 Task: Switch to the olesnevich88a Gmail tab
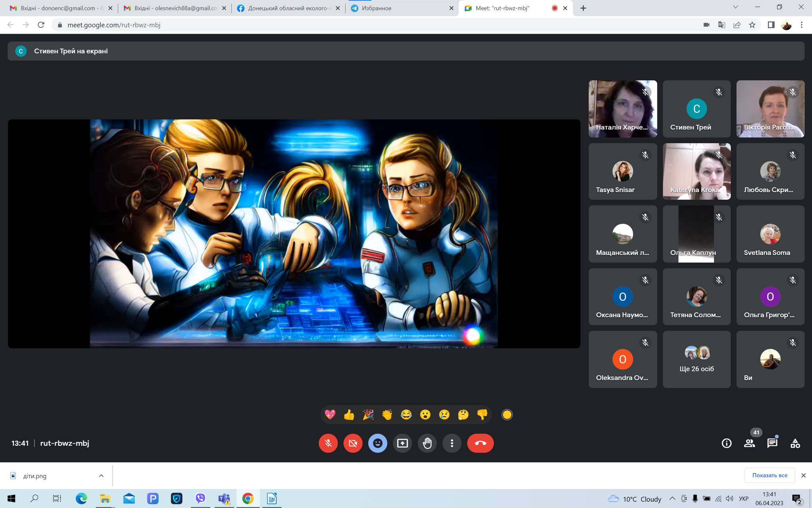(x=174, y=8)
